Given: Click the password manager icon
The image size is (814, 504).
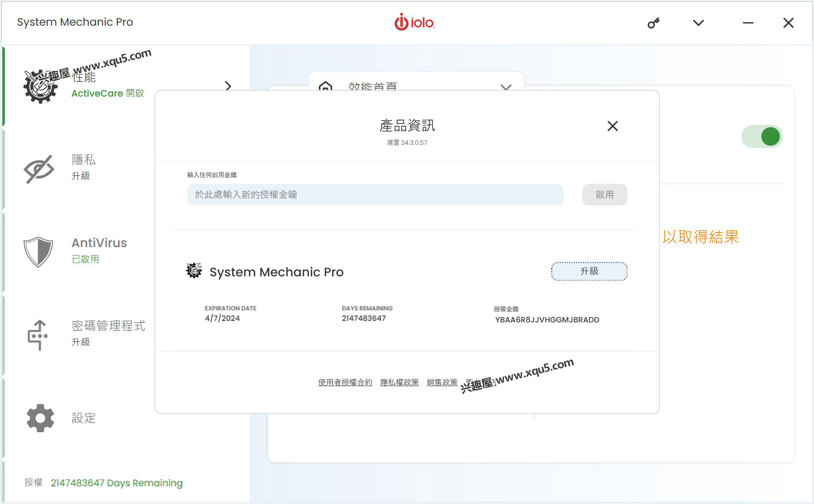Looking at the screenshot, I should [x=38, y=335].
